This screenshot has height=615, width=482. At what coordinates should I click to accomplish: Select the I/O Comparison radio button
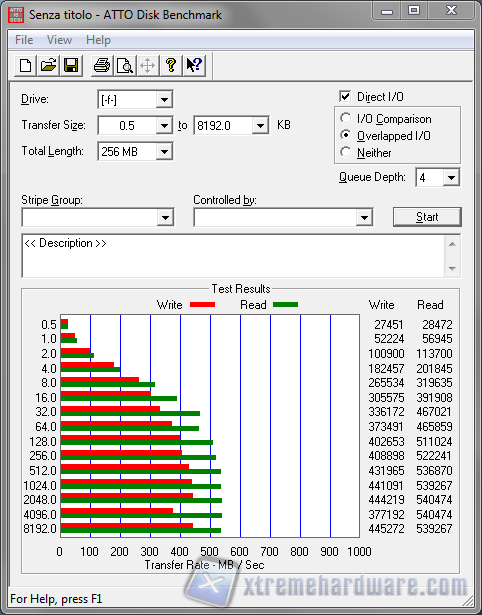346,118
